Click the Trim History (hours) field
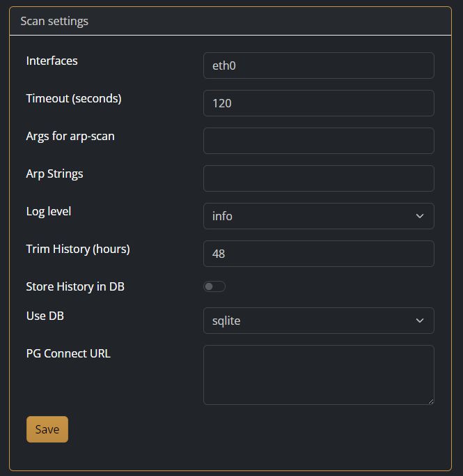The image size is (463, 476). click(x=318, y=254)
